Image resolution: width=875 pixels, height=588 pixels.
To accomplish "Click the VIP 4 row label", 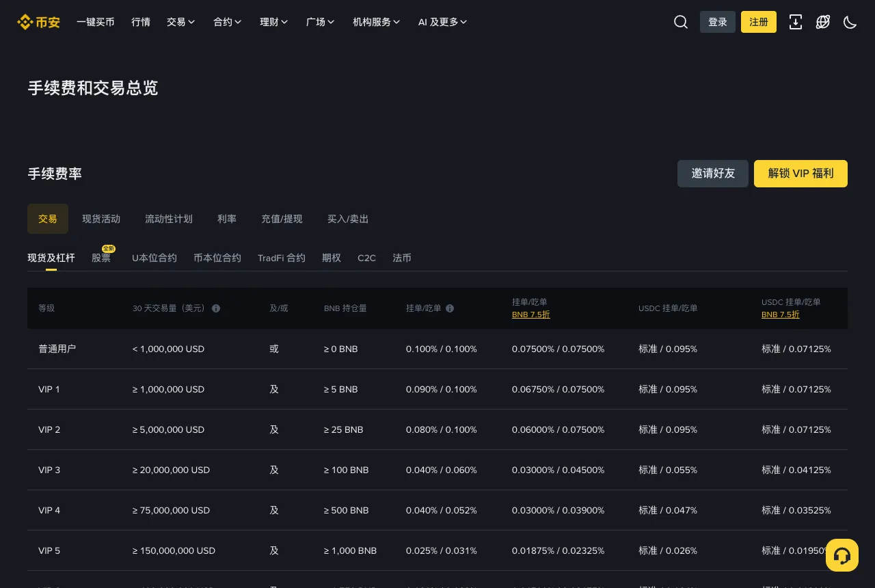I will [49, 510].
